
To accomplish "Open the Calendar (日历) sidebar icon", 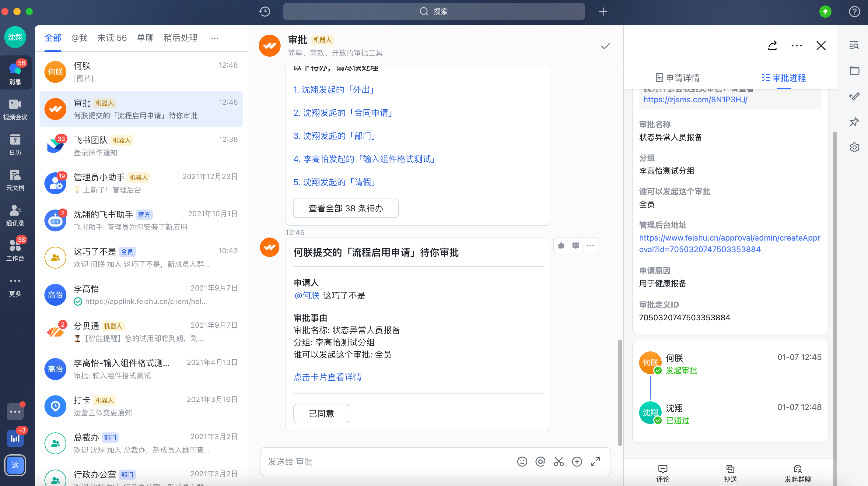I will pyautogui.click(x=15, y=144).
